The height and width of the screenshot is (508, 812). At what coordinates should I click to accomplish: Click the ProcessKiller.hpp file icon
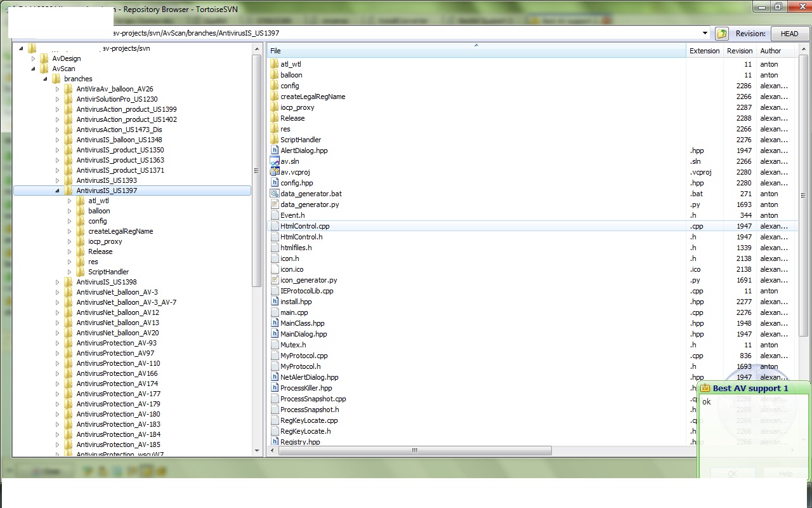coord(275,388)
